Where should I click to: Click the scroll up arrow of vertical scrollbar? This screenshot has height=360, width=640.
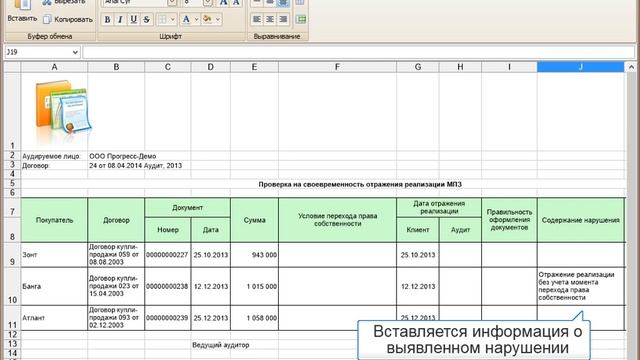pyautogui.click(x=631, y=67)
